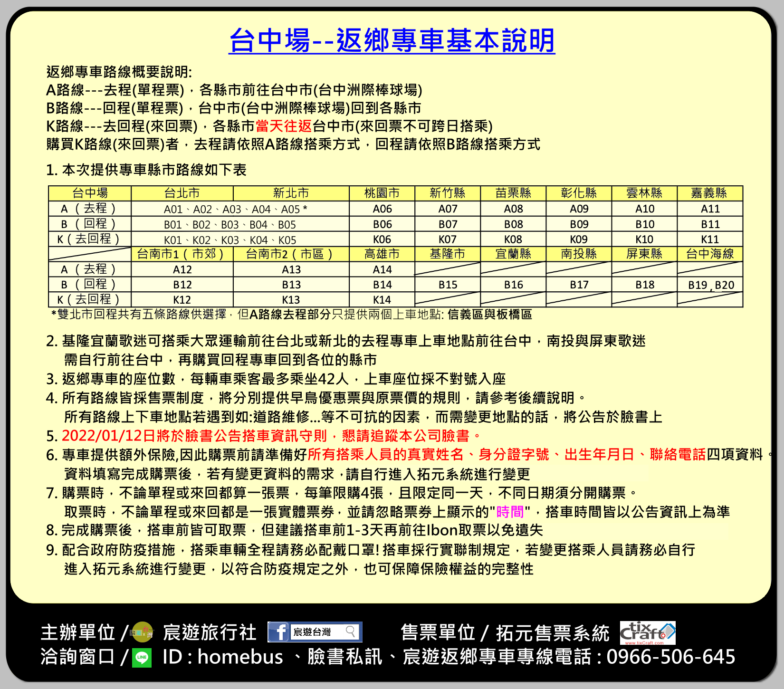
Task: Select the 台南市1（市郊）header cell
Action: pos(182,254)
